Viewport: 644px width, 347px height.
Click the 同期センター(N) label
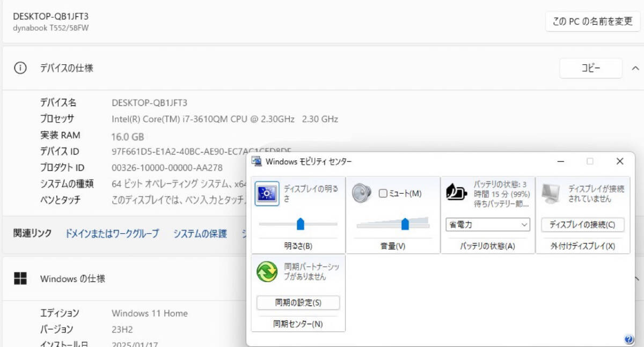(298, 324)
